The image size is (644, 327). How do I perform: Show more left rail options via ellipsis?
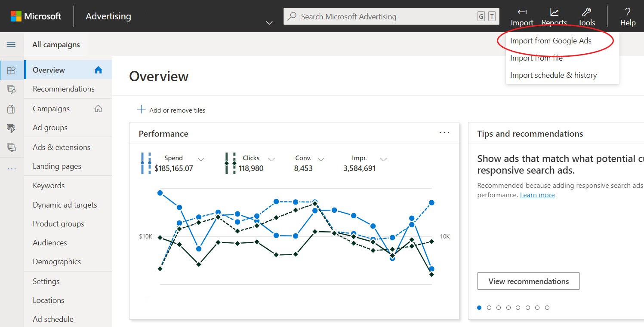[x=12, y=168]
